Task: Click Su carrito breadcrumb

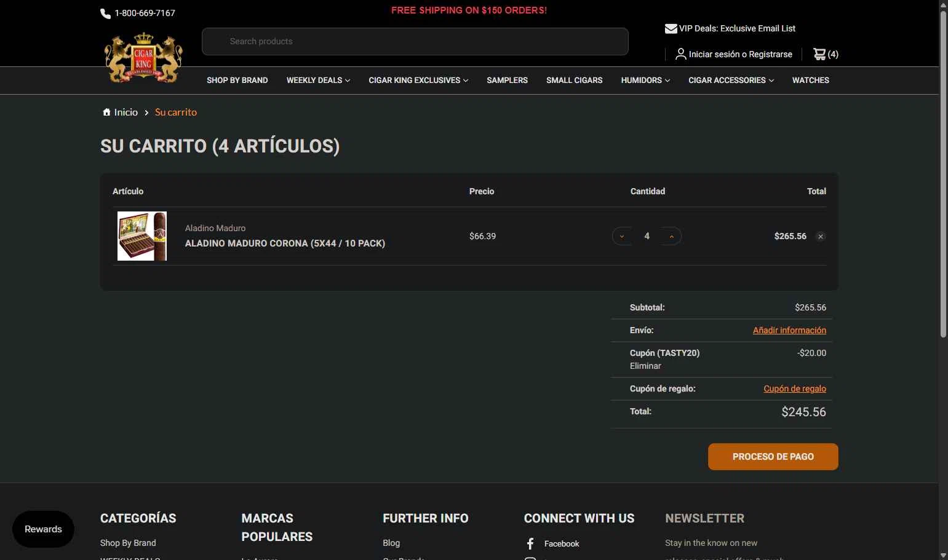Action: [176, 112]
